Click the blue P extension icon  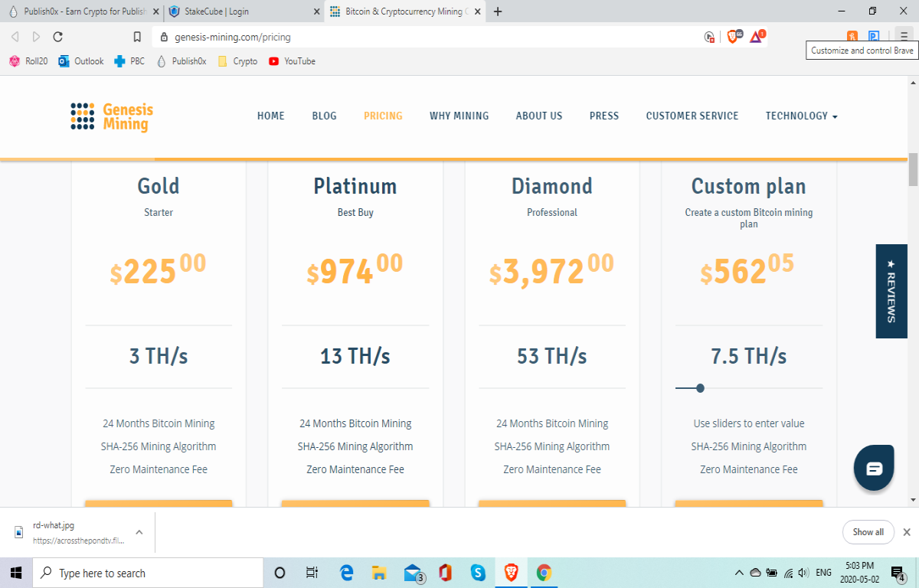coord(874,37)
